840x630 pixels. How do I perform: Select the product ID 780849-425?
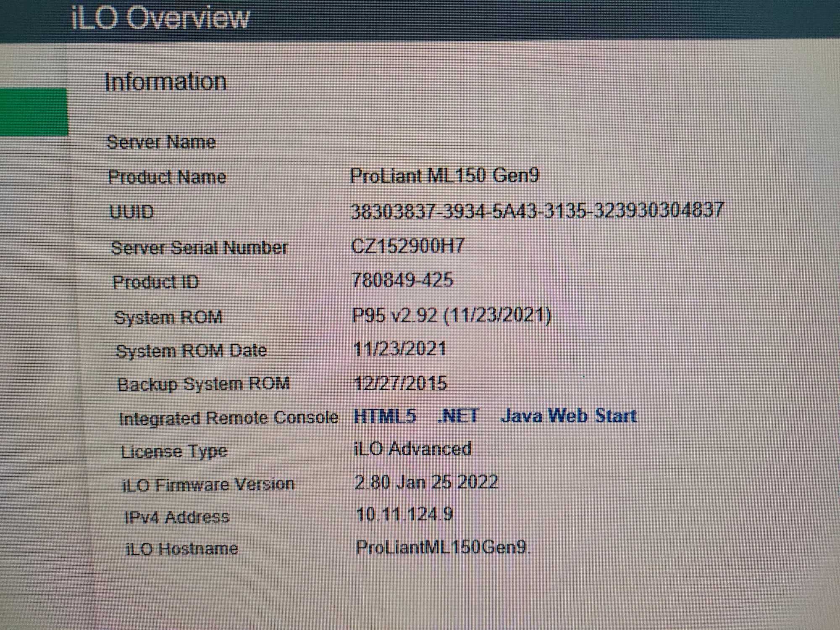pos(403,280)
